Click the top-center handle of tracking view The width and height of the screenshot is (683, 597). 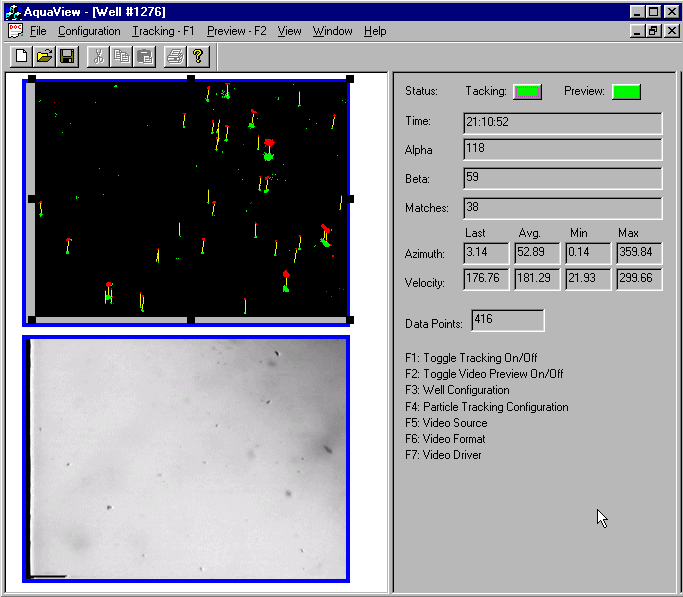(x=191, y=79)
